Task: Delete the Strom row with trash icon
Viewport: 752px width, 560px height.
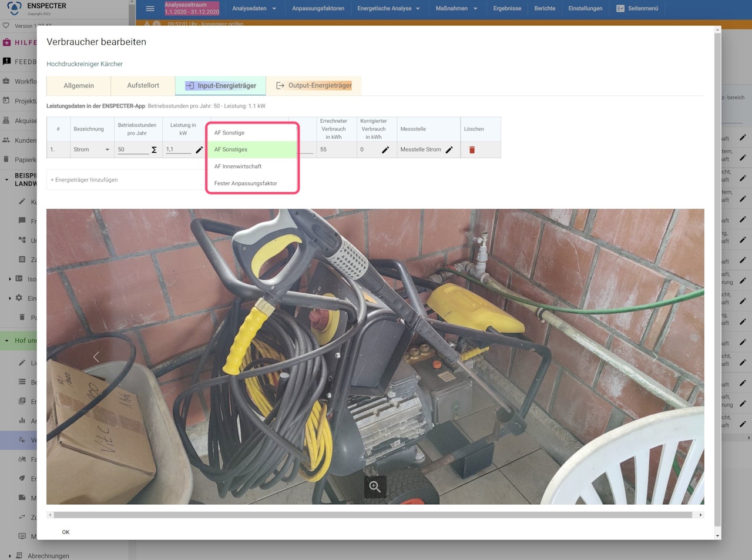Action: click(472, 150)
